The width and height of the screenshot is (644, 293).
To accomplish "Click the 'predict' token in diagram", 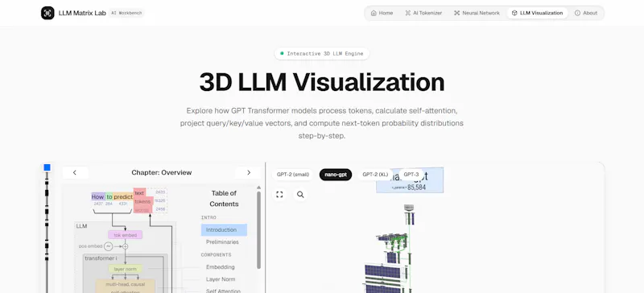I will [123, 197].
